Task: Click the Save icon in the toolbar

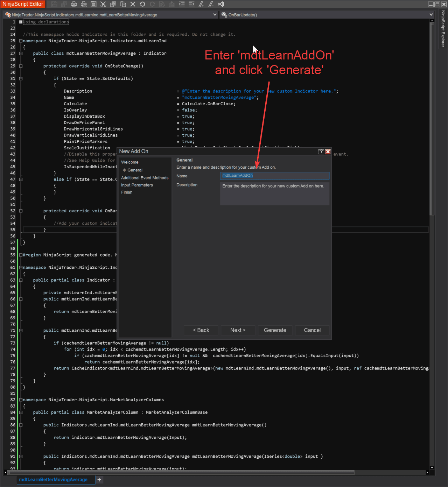Action: pyautogui.click(x=54, y=4)
